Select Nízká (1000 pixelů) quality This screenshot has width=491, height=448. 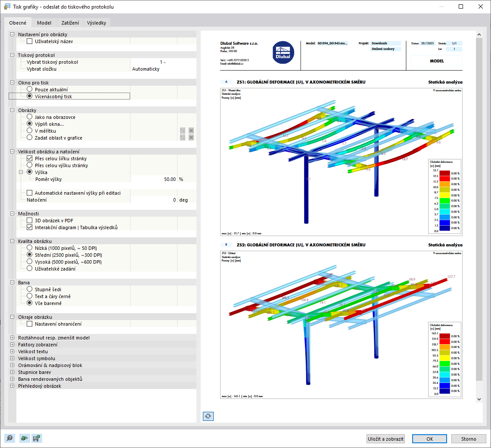tap(29, 248)
